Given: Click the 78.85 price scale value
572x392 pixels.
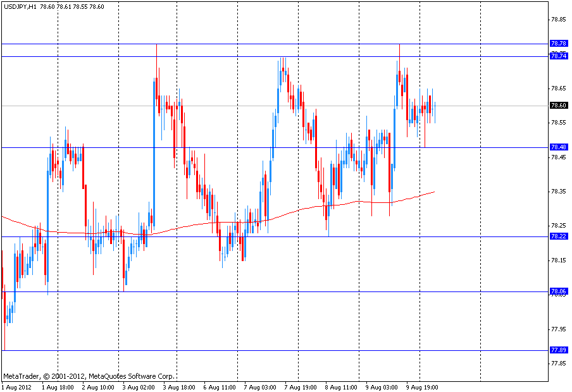Looking at the screenshot, I should click(x=558, y=19).
